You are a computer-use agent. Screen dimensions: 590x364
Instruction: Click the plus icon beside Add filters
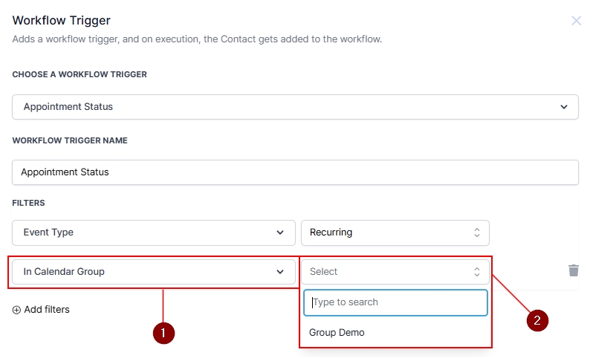coord(16,310)
